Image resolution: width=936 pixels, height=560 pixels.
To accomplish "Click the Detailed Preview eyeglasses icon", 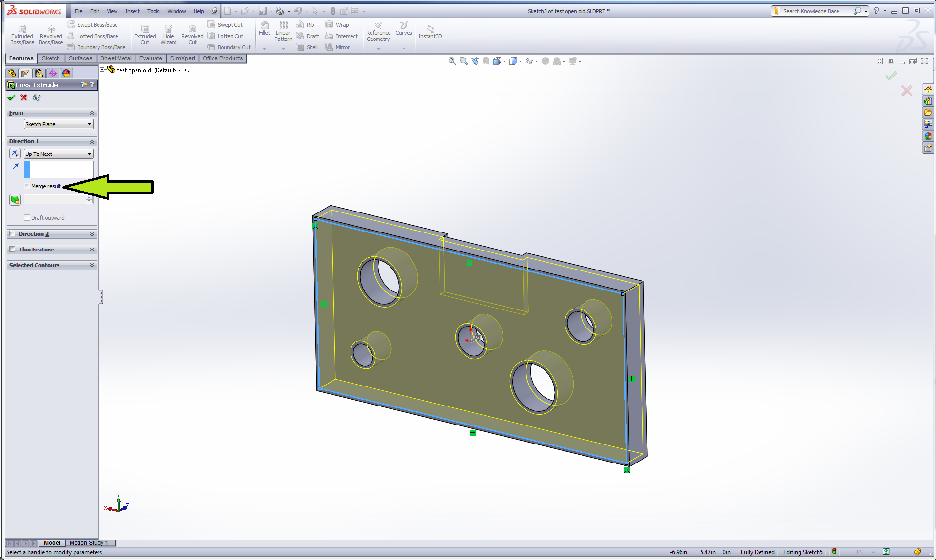I will [37, 97].
